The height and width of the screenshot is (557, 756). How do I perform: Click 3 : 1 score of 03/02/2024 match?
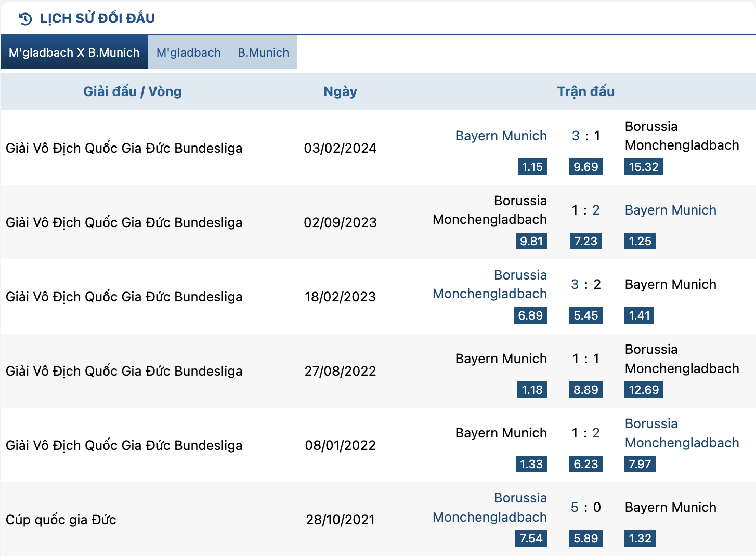click(586, 136)
